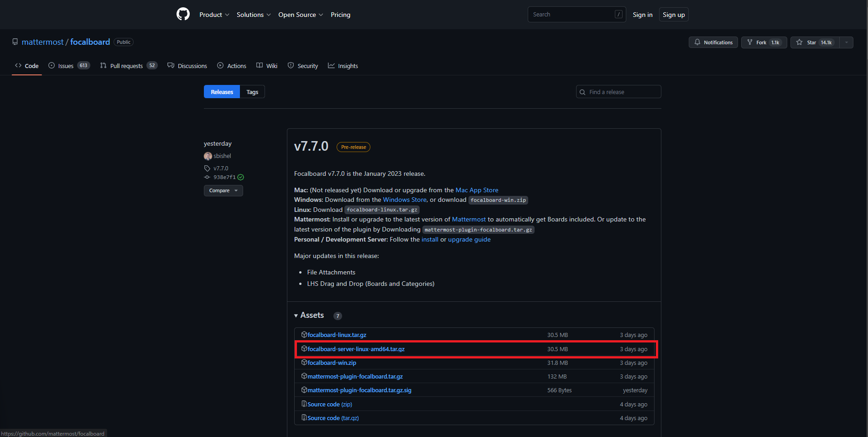Open the dropdown arrow beside Star

tap(847, 42)
